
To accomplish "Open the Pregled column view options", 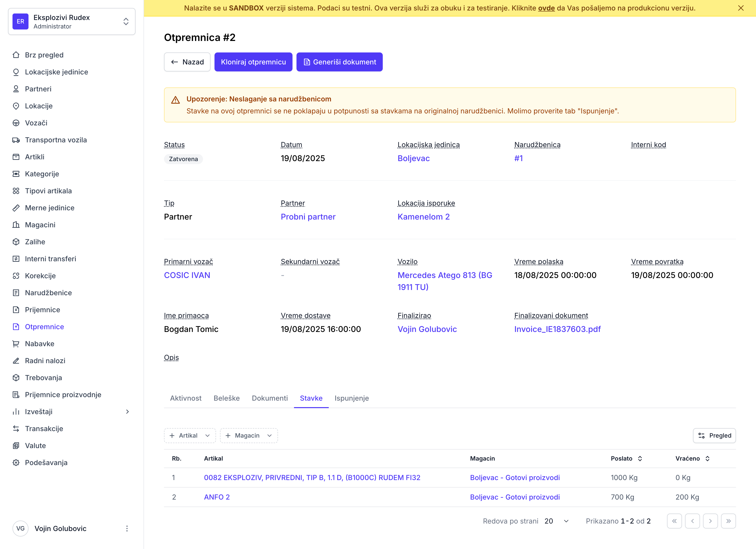I will click(x=714, y=435).
